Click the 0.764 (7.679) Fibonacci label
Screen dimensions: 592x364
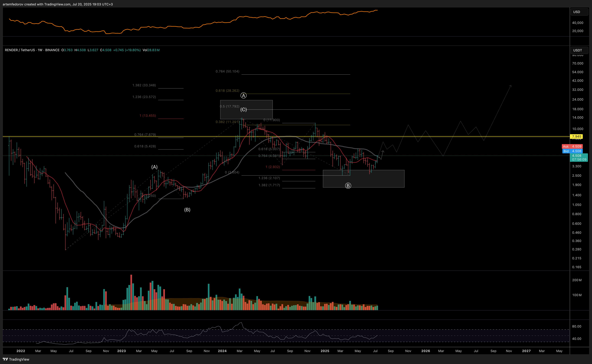coord(145,135)
